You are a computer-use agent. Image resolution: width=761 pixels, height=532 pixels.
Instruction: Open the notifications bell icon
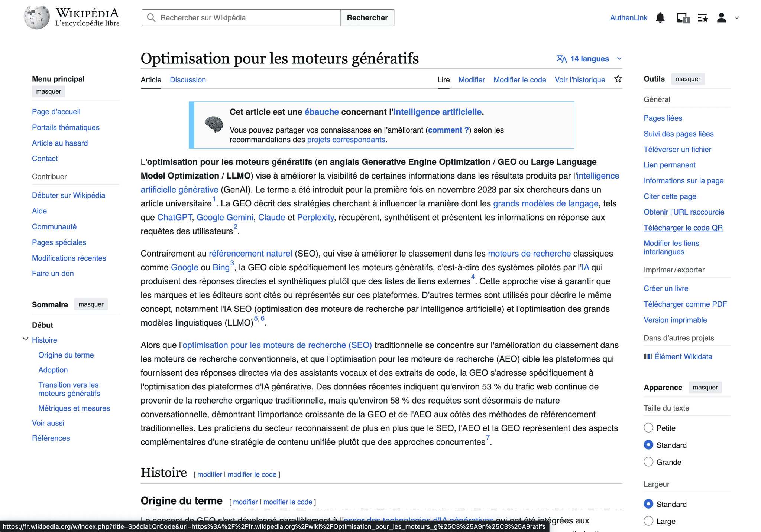tap(660, 17)
